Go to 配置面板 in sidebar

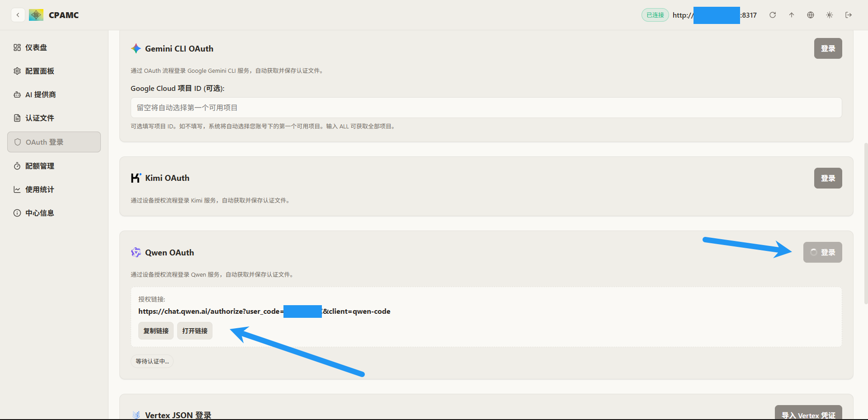[x=40, y=71]
